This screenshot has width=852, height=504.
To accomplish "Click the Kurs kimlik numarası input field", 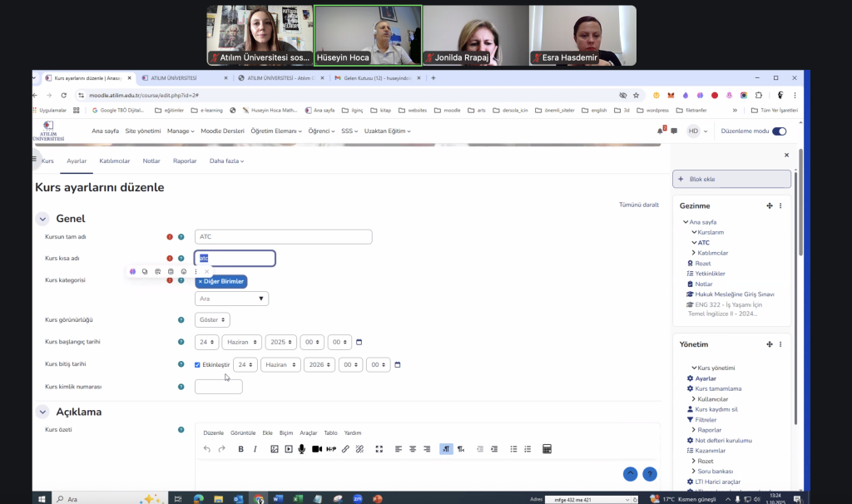I will (218, 387).
